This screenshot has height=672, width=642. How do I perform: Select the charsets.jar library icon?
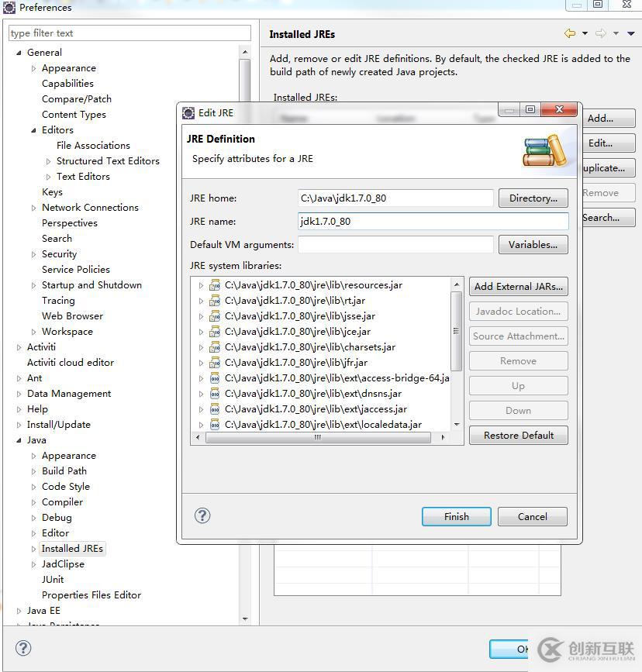coord(215,346)
